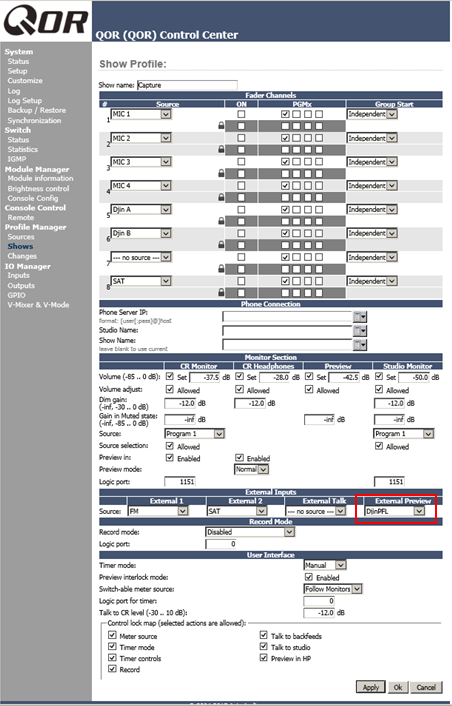Open Preview mode Normal dropdown
The image size is (452, 706).
coord(251,469)
